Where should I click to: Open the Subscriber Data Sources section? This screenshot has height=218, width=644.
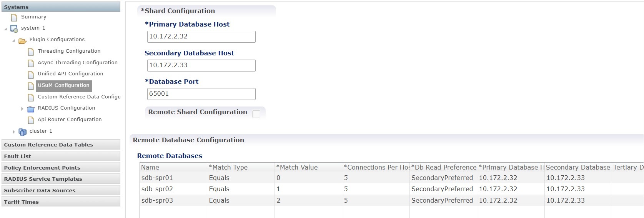pyautogui.click(x=61, y=190)
